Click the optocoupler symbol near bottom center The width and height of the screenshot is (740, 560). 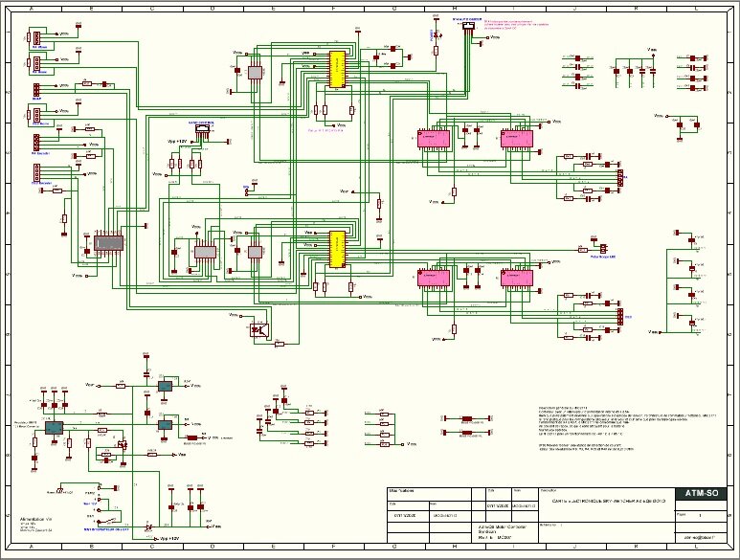(259, 329)
